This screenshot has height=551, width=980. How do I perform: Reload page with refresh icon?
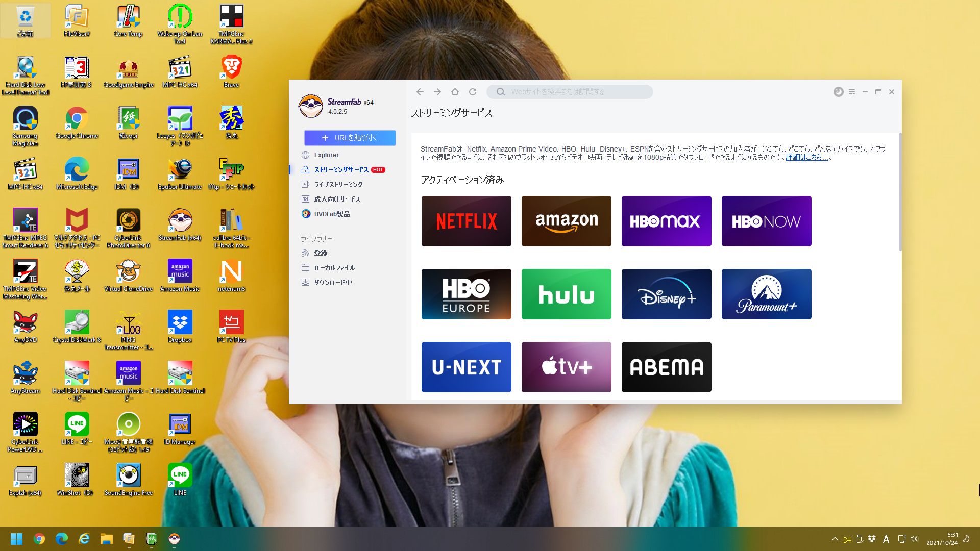pos(473,92)
